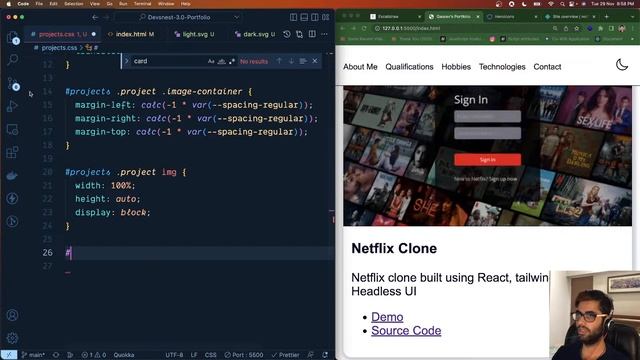Click the main* branch in the status bar
The width and height of the screenshot is (640, 360).
(33, 355)
